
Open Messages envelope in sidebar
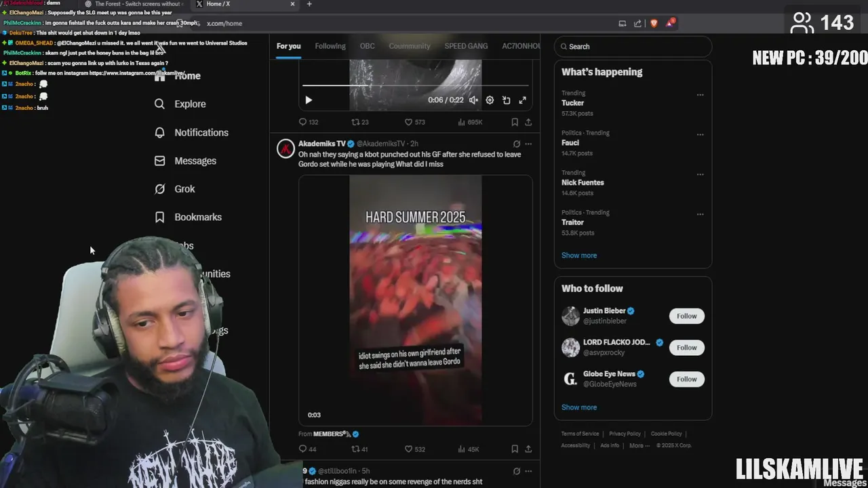coord(185,161)
